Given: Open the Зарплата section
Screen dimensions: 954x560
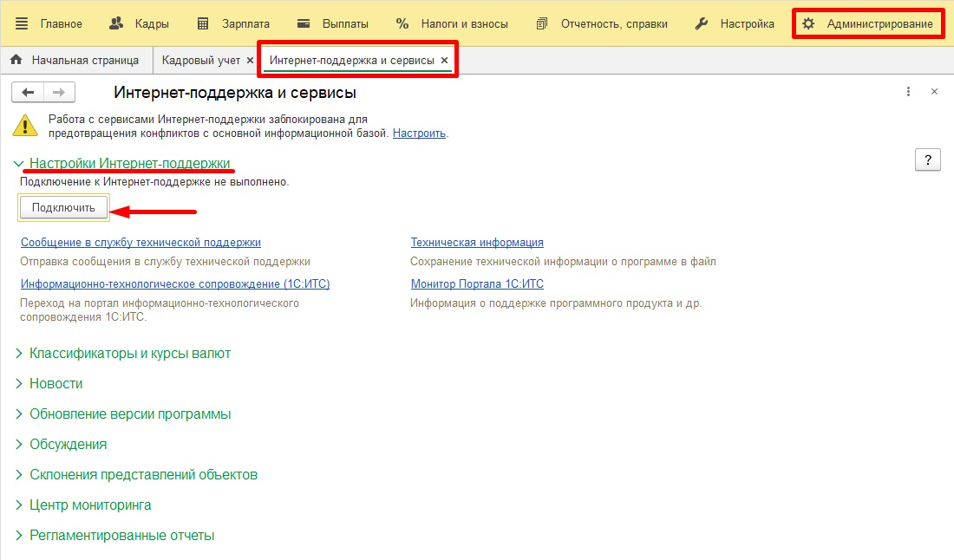Looking at the screenshot, I should click(x=245, y=23).
